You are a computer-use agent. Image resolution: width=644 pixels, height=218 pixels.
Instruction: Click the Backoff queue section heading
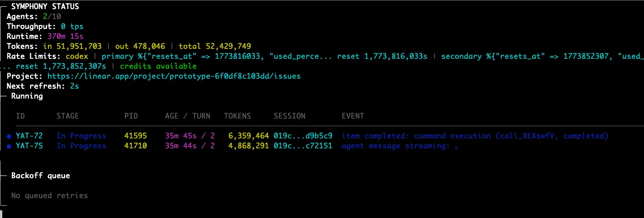click(x=40, y=175)
